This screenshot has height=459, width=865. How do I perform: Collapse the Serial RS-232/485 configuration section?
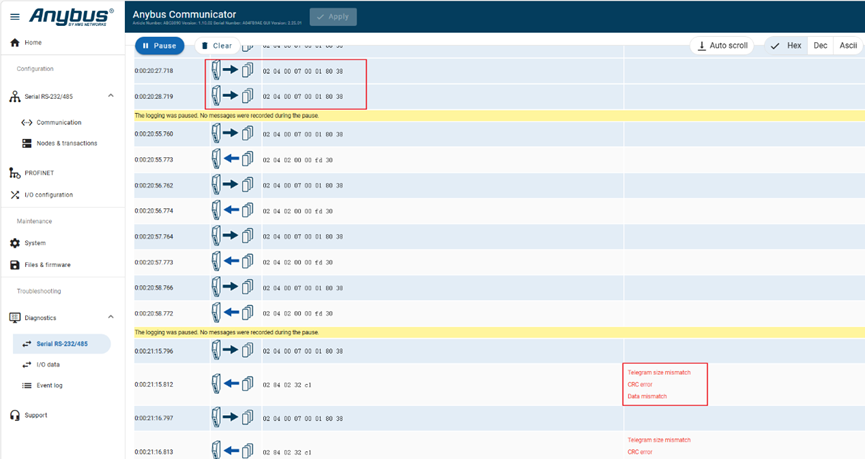111,96
